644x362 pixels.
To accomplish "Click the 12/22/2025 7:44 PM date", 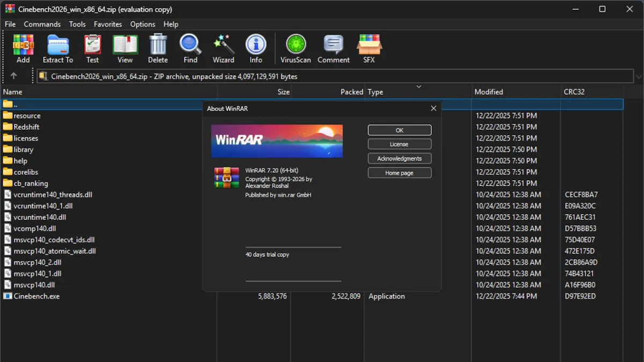I will tap(506, 296).
